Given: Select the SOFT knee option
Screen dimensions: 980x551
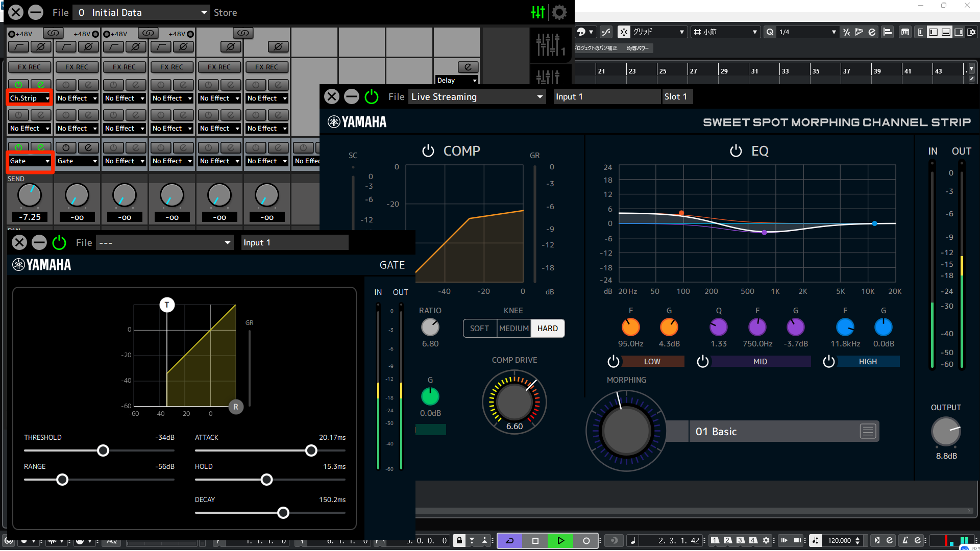Looking at the screenshot, I should [x=479, y=329].
